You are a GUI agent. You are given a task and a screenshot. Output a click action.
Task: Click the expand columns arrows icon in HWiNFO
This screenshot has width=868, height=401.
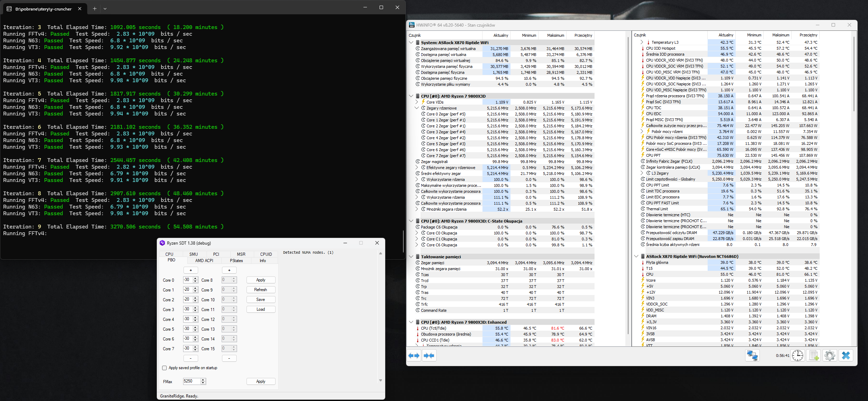click(x=414, y=356)
